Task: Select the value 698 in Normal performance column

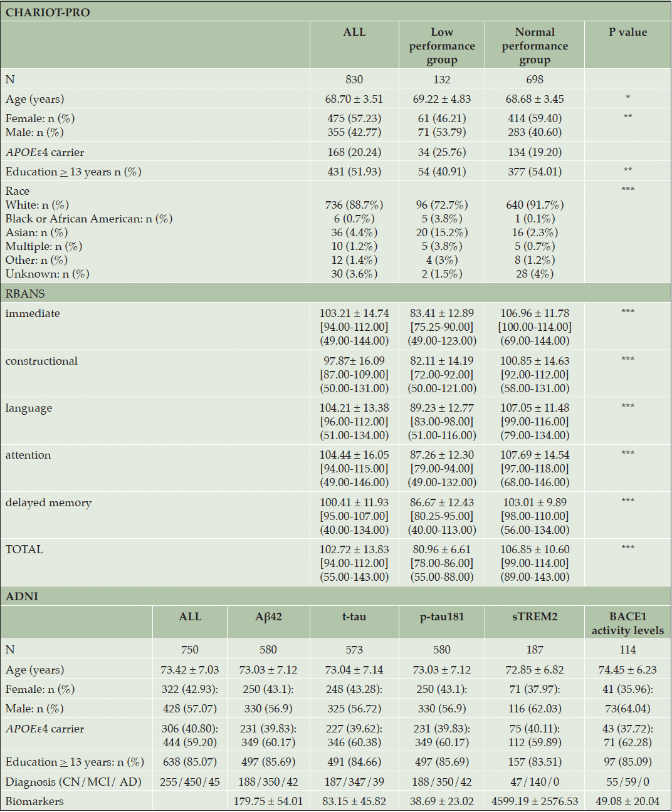Action: [x=535, y=80]
